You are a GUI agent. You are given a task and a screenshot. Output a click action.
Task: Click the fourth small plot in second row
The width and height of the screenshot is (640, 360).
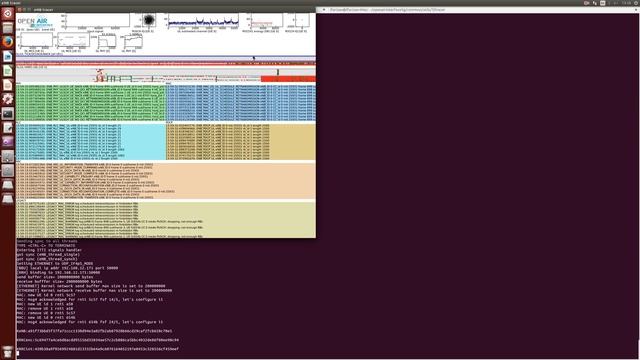(x=133, y=41)
